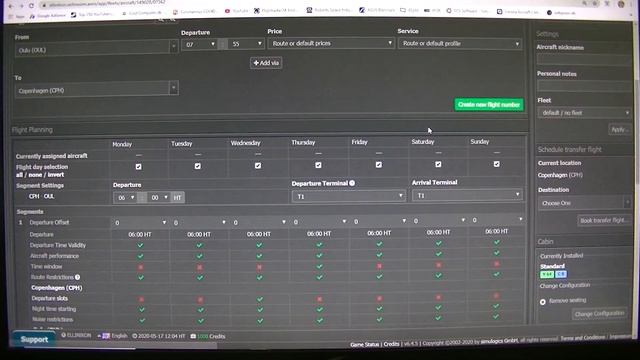Click the red X for Departure slots Sunday

pos(496,296)
